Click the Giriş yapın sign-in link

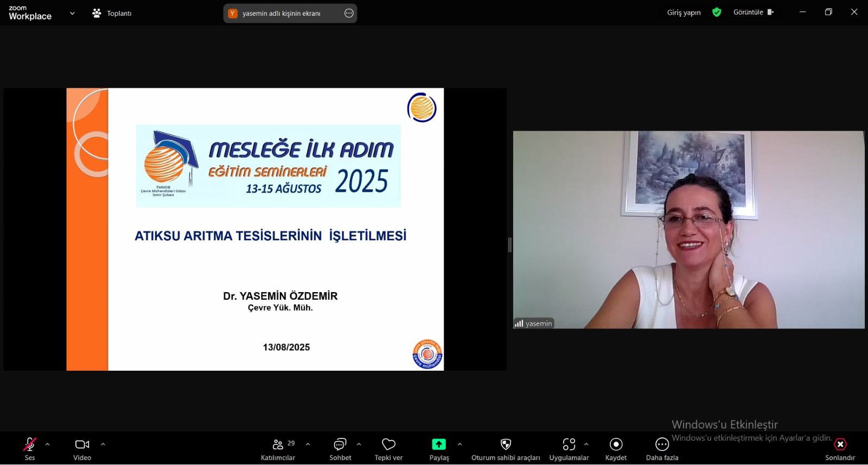point(684,12)
